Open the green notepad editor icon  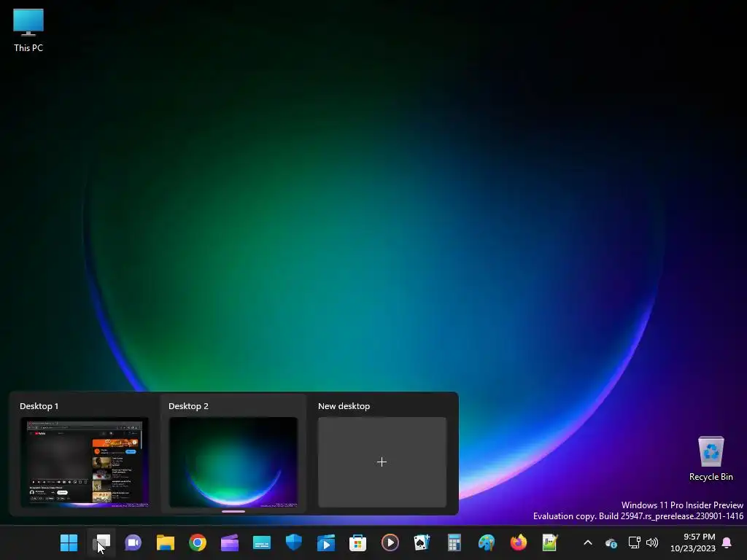pos(550,542)
